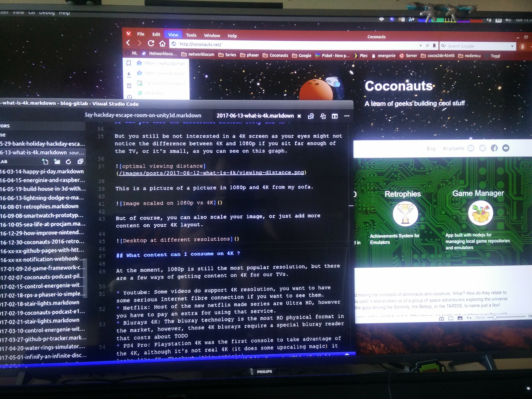Open changes icon in VS Code editor toolbar

[311, 116]
